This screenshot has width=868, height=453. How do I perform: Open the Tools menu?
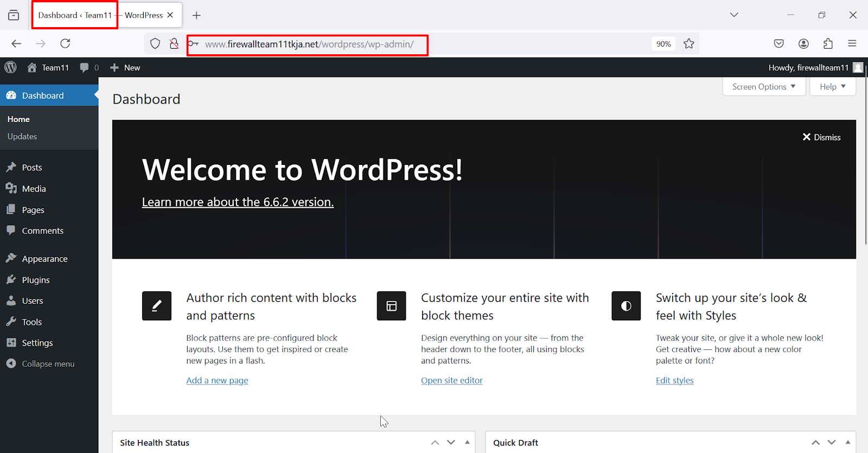point(49,322)
